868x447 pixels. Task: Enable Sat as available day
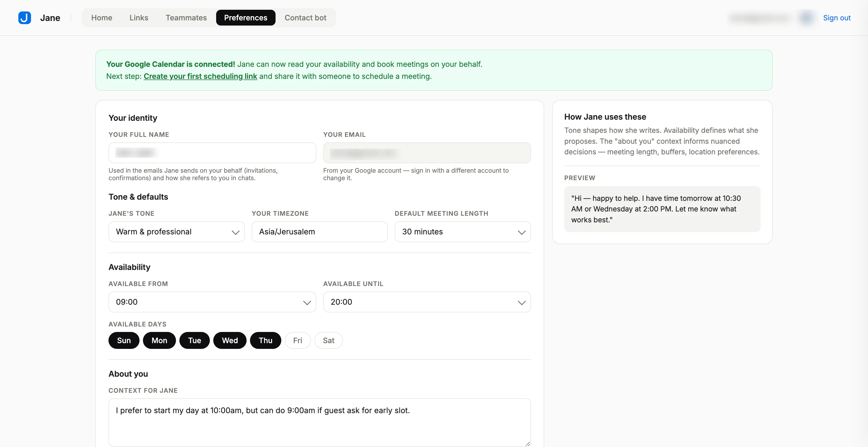pyautogui.click(x=329, y=340)
